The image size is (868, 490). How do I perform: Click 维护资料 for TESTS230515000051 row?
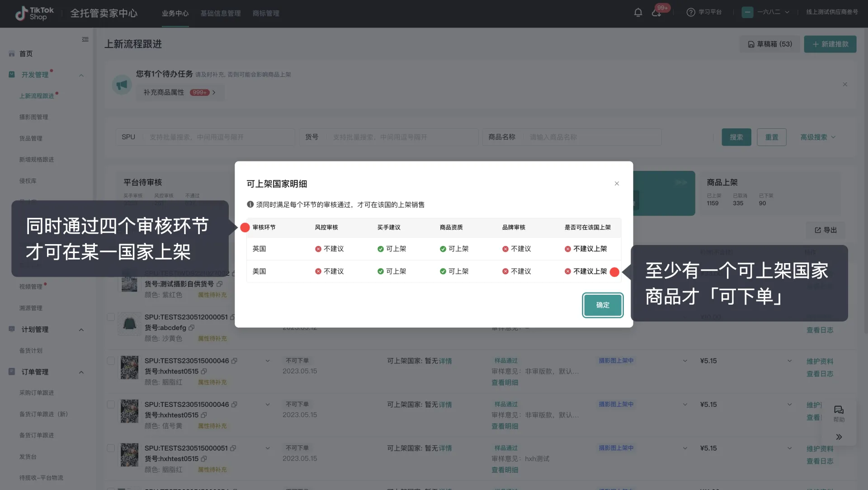point(820,449)
